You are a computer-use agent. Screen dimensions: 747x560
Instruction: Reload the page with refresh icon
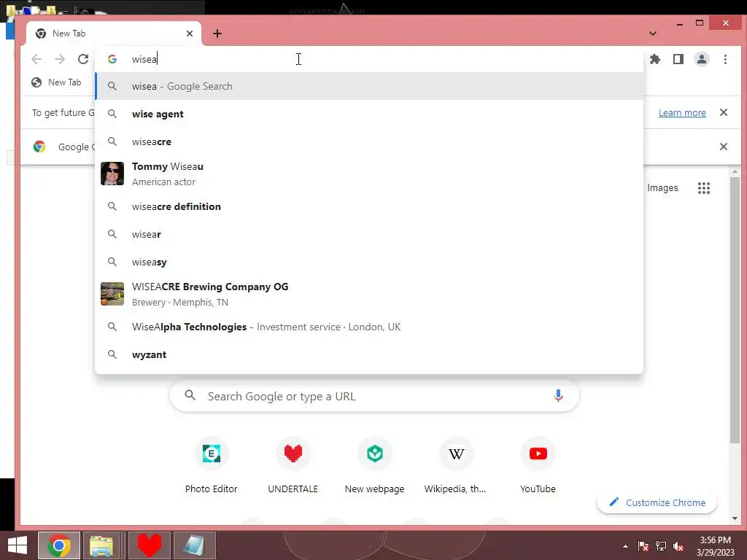[83, 59]
